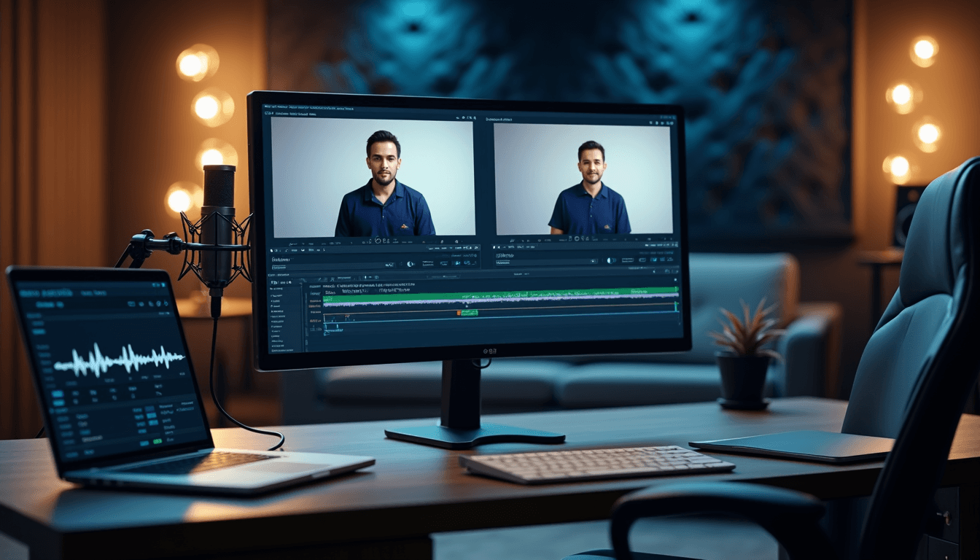Viewport: 980px width, 560px height.
Task: Select the right preview video on the monitor
Action: pyautogui.click(x=583, y=178)
